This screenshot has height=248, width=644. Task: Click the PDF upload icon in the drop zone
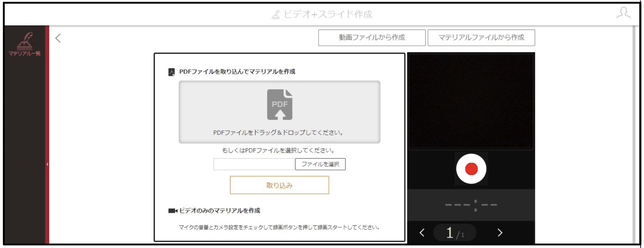coord(280,105)
